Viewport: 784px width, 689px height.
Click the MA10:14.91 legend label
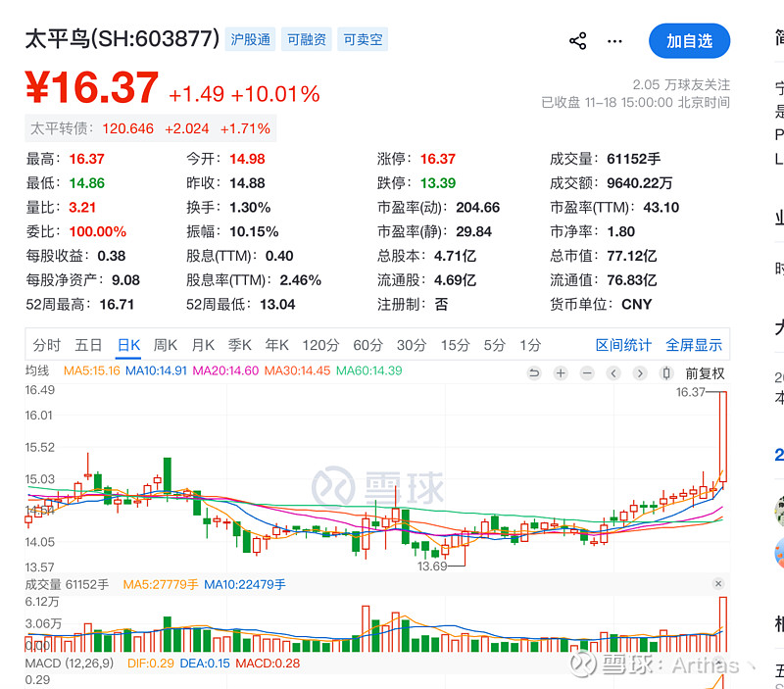pos(156,370)
